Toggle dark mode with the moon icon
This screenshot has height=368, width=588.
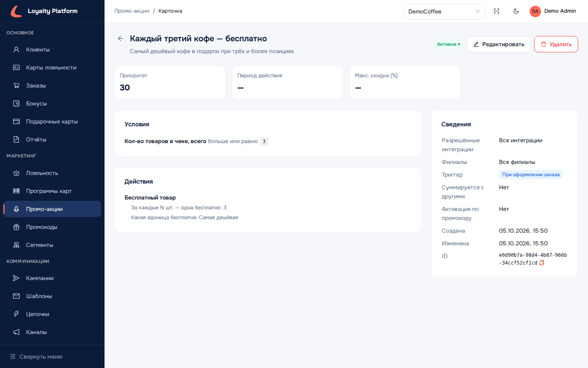tap(516, 11)
